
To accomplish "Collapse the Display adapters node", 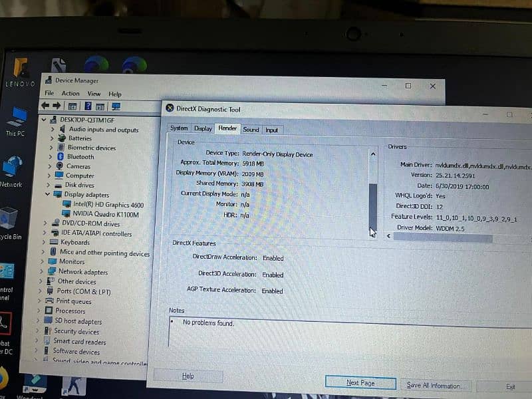I will (48, 194).
